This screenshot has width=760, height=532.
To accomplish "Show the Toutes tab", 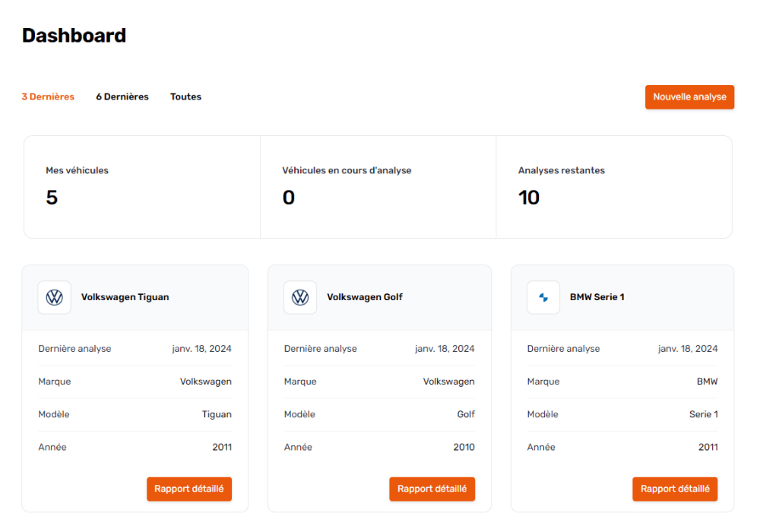I will [x=185, y=97].
